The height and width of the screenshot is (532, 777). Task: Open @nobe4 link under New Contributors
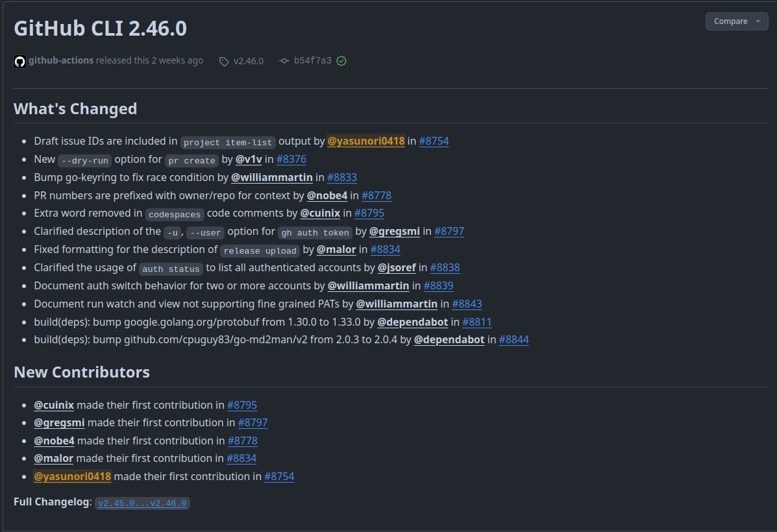(54, 441)
